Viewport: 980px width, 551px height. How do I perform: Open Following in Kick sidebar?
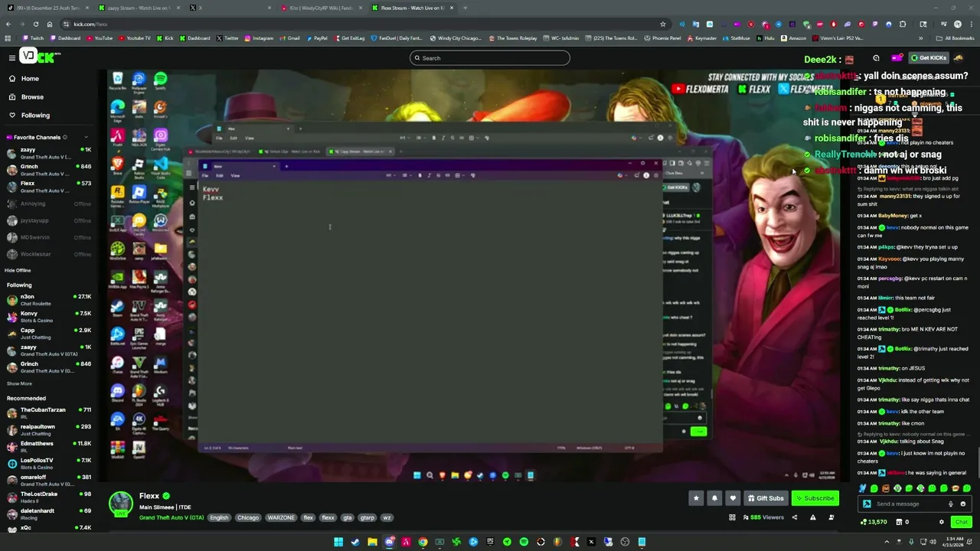(35, 116)
